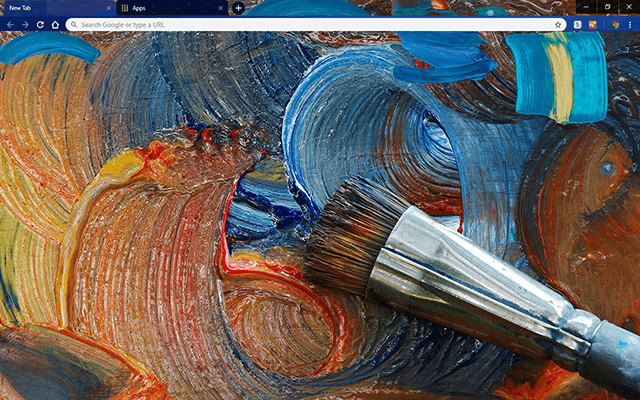Reload the current page

click(x=40, y=25)
